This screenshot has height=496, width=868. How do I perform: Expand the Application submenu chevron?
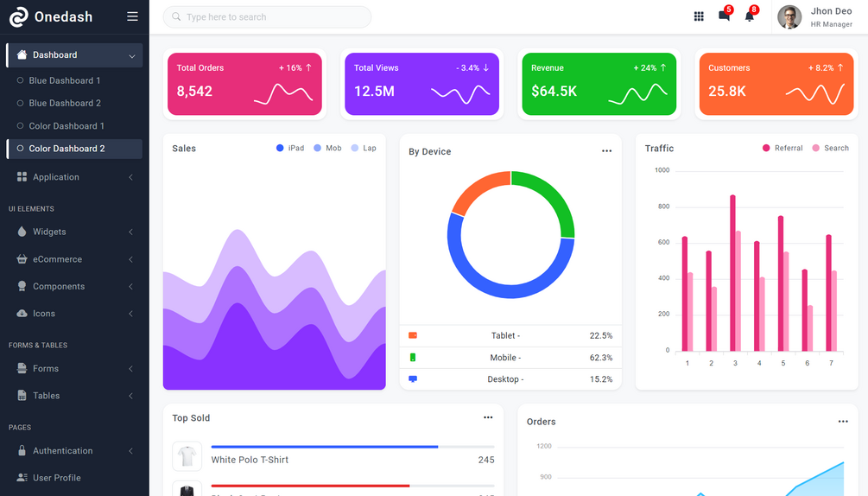click(x=130, y=177)
